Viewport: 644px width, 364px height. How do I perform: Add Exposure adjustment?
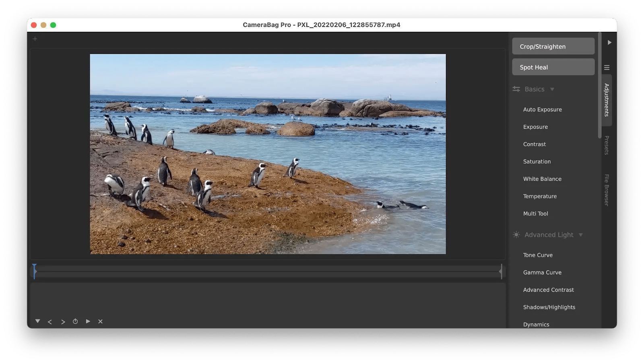[x=535, y=127]
